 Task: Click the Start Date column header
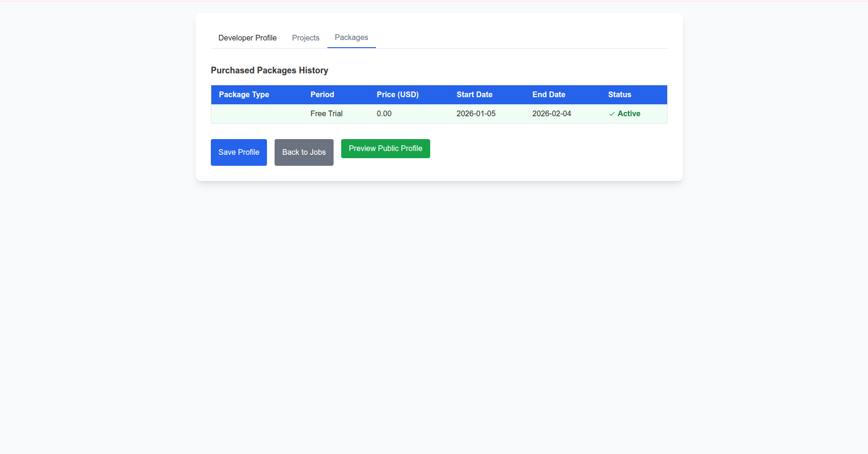tap(474, 94)
